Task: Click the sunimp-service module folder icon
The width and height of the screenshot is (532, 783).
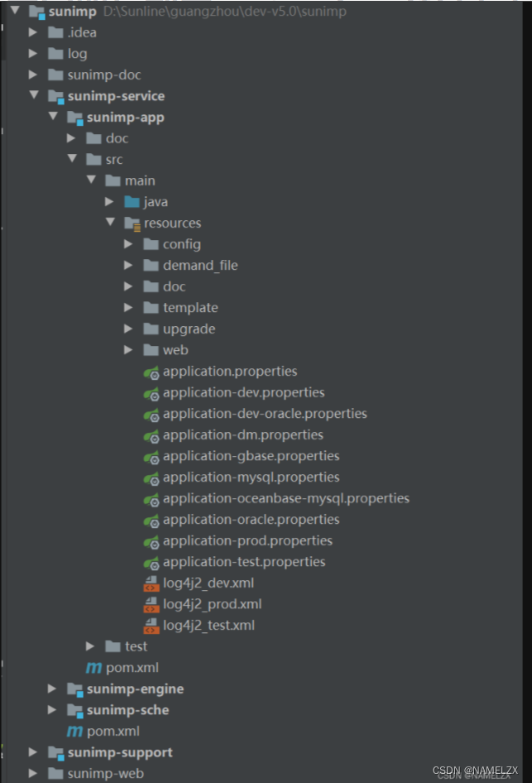Action: click(x=56, y=96)
